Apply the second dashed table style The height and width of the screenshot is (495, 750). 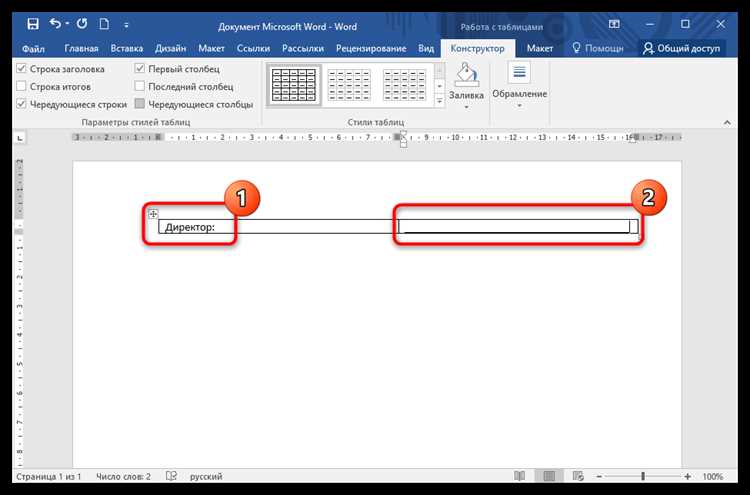pos(350,85)
